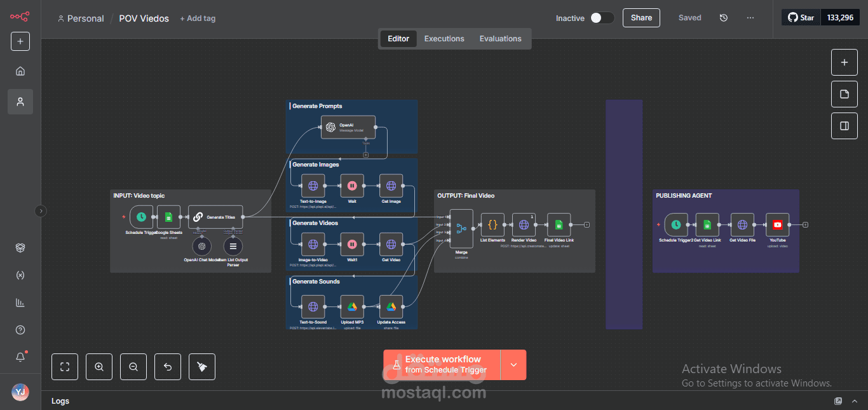Click the fit-to-view canvas button

click(x=65, y=367)
